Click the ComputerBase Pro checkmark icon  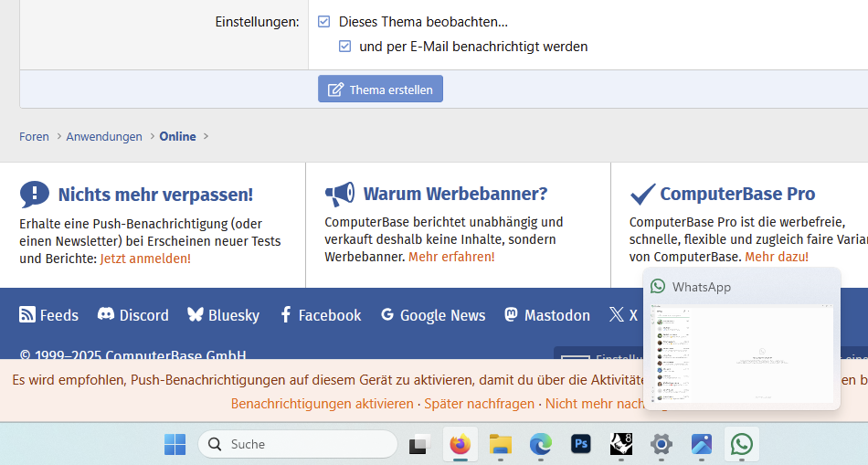tap(642, 194)
